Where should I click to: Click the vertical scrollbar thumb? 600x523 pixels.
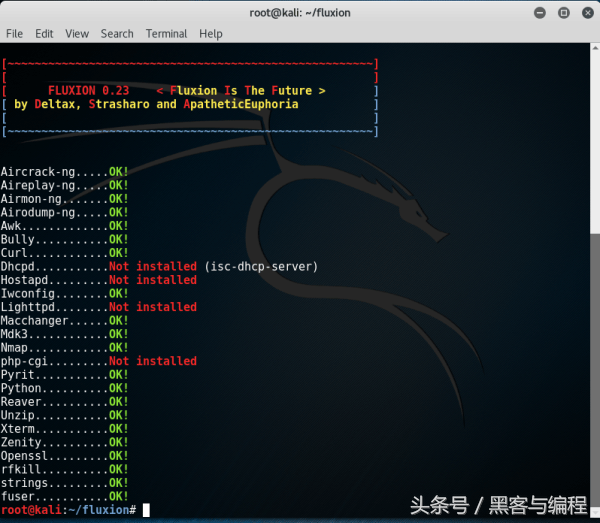pos(595,369)
